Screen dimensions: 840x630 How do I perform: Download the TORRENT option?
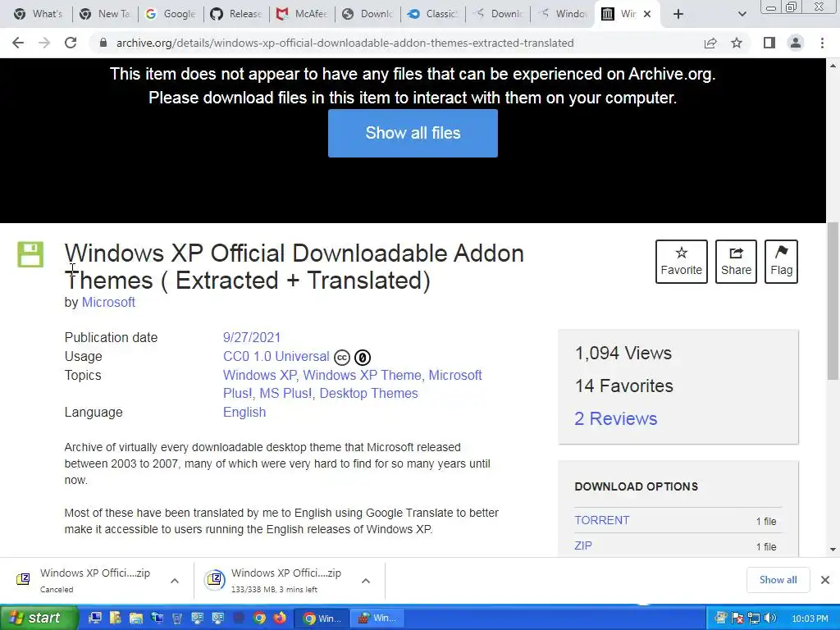tap(602, 520)
